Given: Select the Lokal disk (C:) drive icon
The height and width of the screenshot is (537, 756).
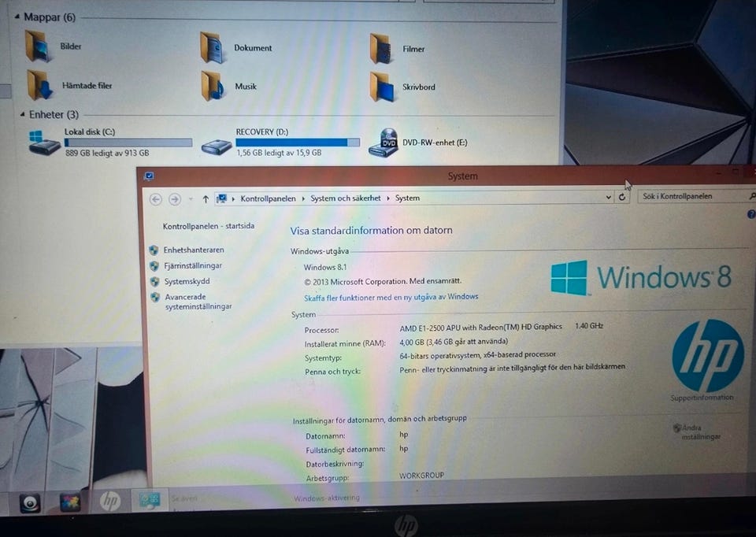Looking at the screenshot, I should pyautogui.click(x=44, y=143).
